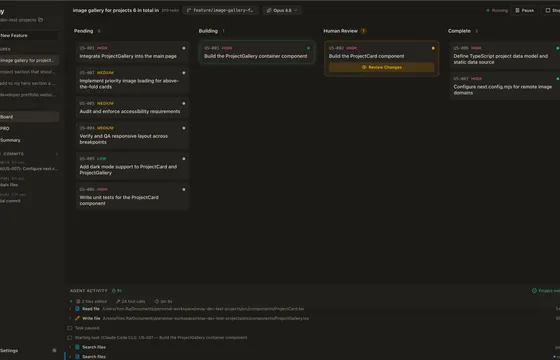Open the Verify and QA responsive layout card

point(132,135)
